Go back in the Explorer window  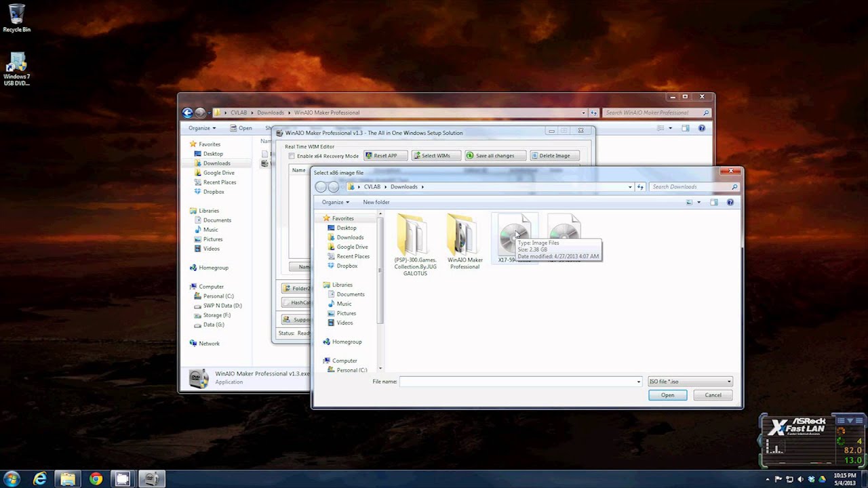(x=188, y=113)
